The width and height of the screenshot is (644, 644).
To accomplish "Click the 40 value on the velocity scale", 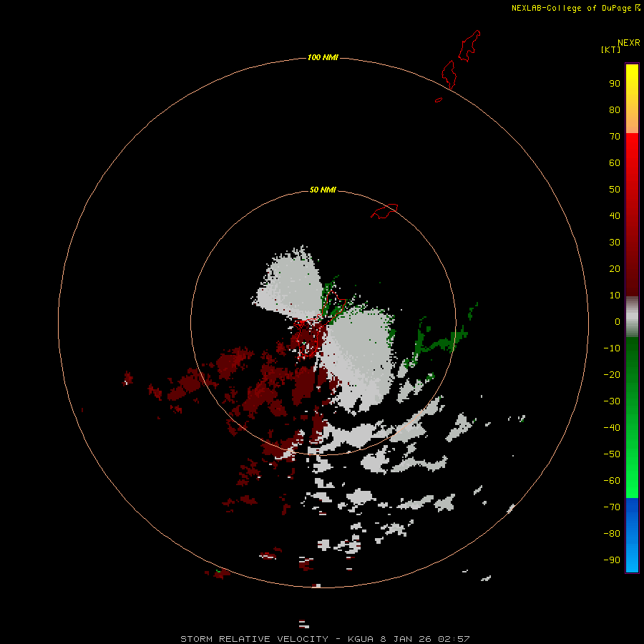I will 615,215.
